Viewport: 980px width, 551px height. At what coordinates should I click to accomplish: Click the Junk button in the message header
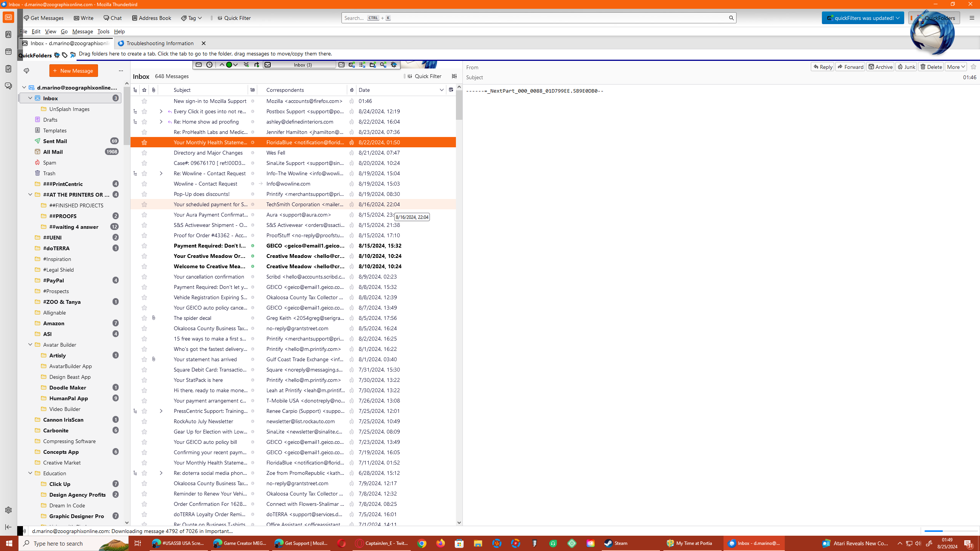[x=906, y=67]
